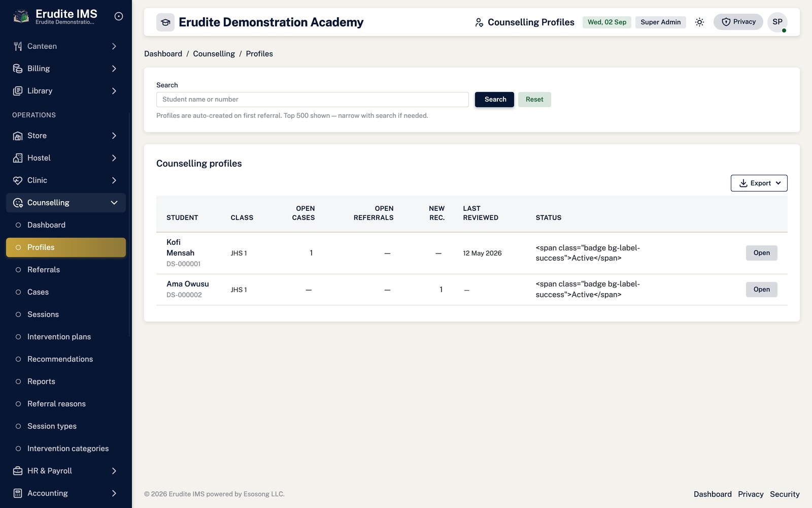812x508 pixels.
Task: Click the Billing coins icon
Action: point(18,69)
